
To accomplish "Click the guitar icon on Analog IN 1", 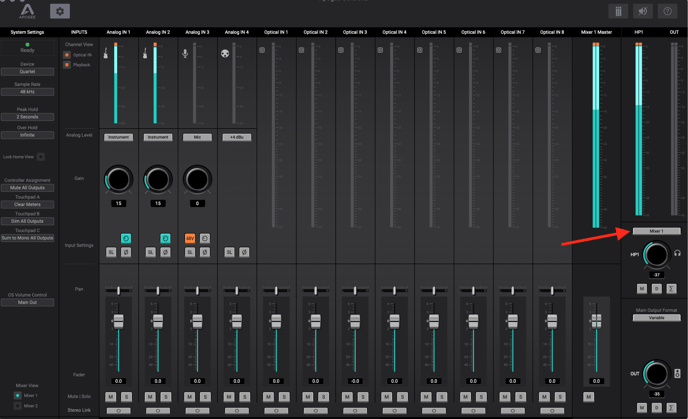I will tap(106, 54).
